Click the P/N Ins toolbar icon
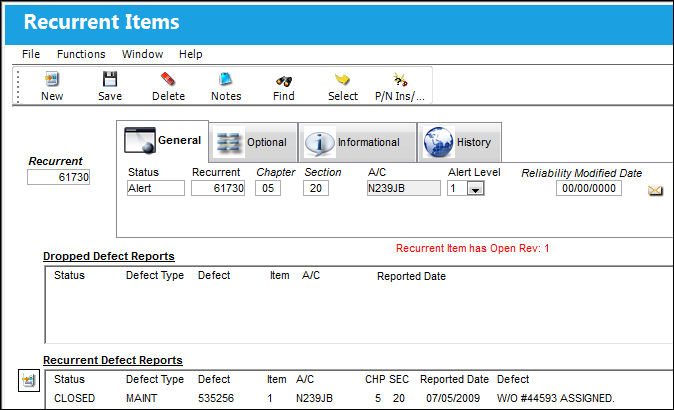674x410 pixels. [x=400, y=80]
